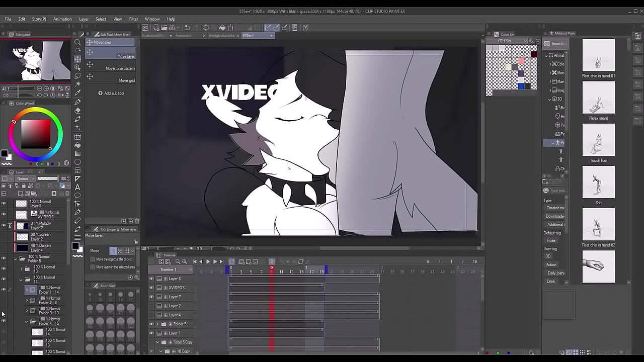Pick the blue swatch in Color Set
644x362 pixels.
[521, 86]
